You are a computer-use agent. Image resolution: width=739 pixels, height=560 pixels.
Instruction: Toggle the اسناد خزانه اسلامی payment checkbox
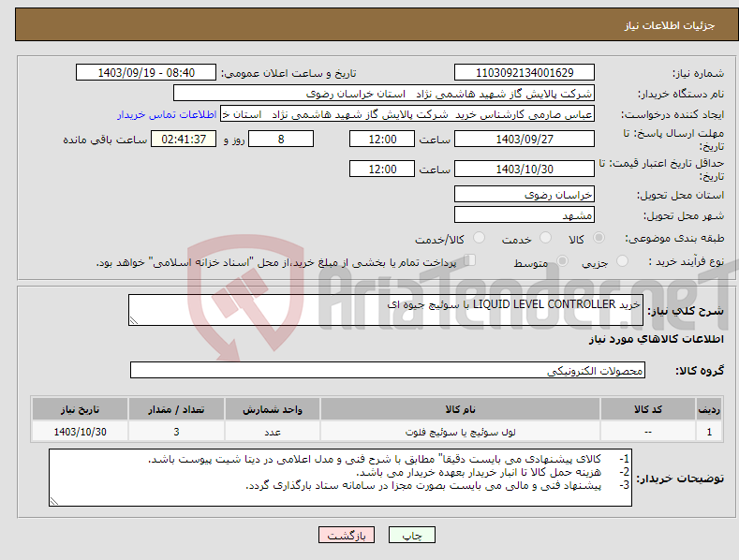pos(470,259)
